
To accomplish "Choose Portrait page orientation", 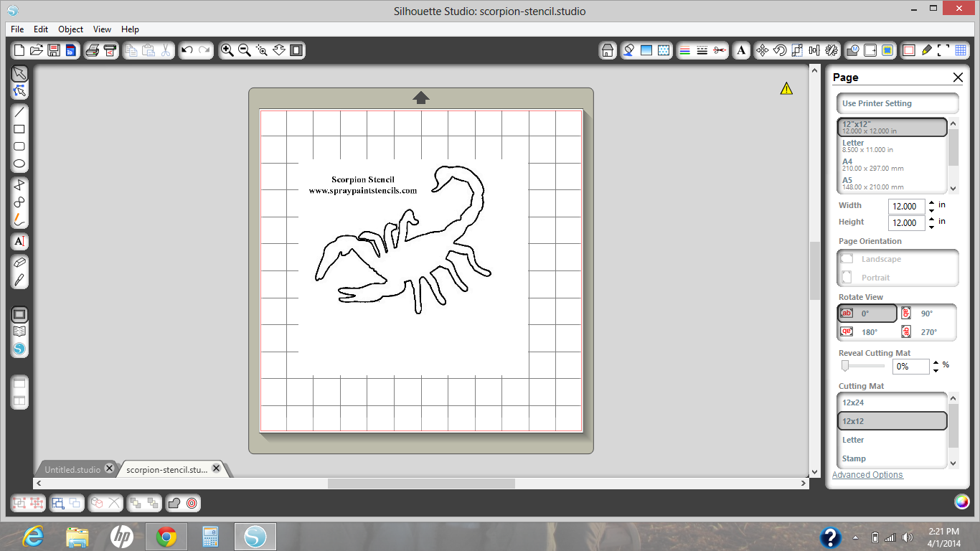I will coord(897,278).
